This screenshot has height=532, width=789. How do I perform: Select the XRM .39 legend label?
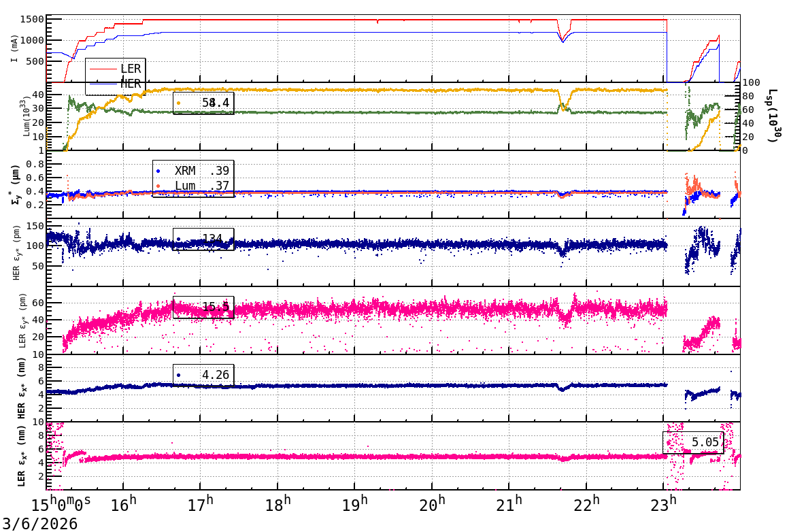point(202,171)
